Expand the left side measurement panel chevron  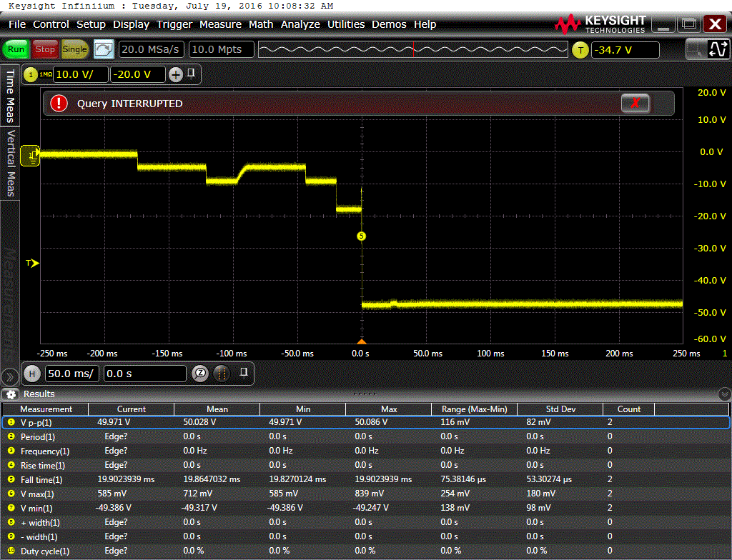pyautogui.click(x=9, y=376)
